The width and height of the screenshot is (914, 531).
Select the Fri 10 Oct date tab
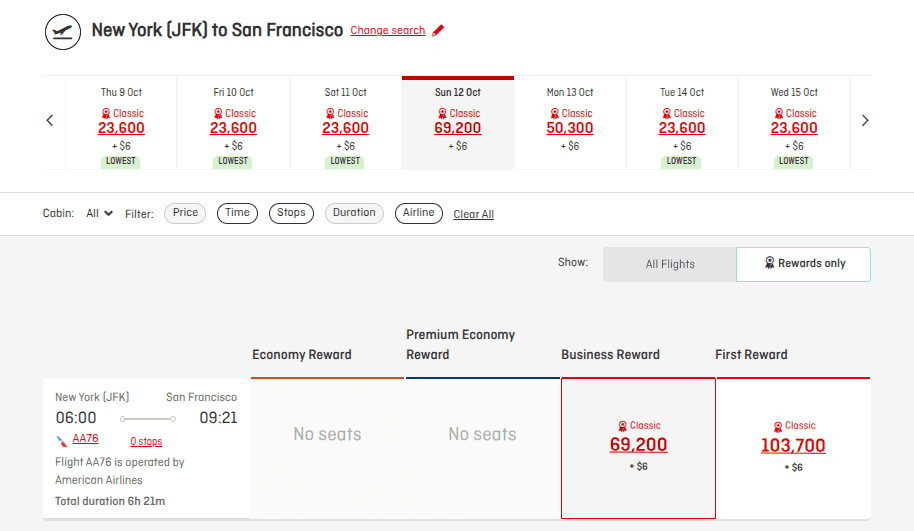pos(233,124)
